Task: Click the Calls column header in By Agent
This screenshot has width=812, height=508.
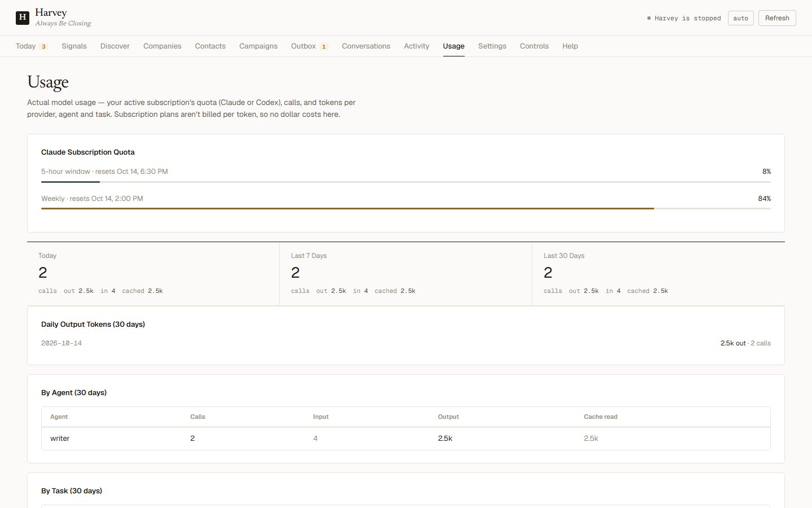Action: click(198, 417)
